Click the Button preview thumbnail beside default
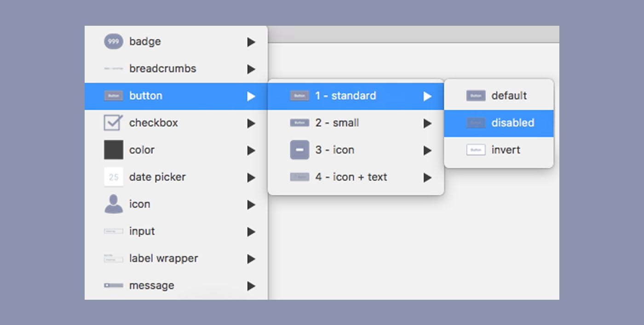644x325 pixels. [x=475, y=96]
